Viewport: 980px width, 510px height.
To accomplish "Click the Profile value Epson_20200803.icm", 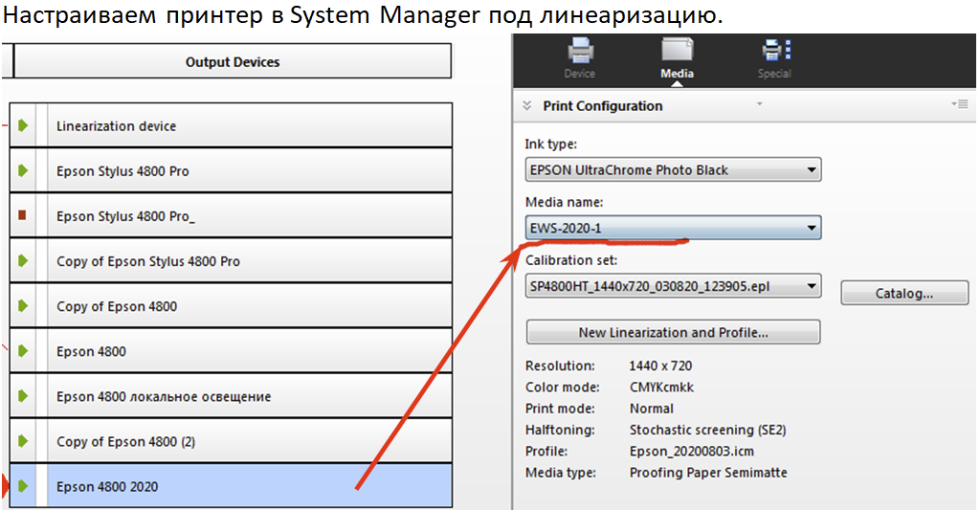I will (x=691, y=451).
